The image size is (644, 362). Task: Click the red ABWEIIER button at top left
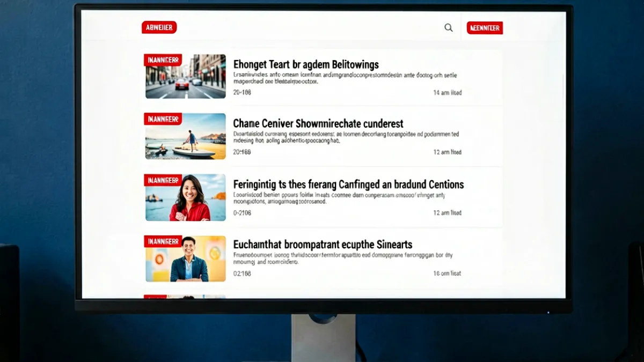(159, 27)
